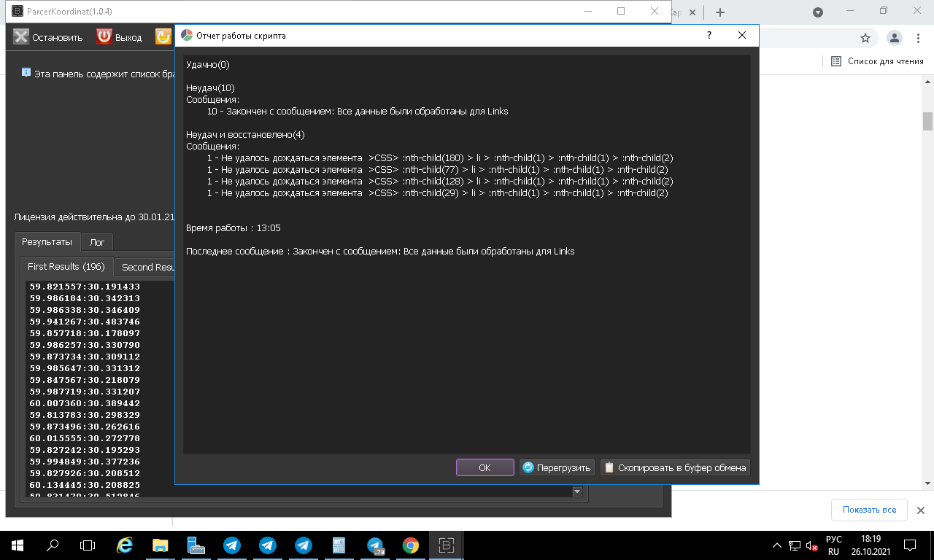934x560 pixels.
Task: Click the Остановить stop icon
Action: [x=21, y=37]
